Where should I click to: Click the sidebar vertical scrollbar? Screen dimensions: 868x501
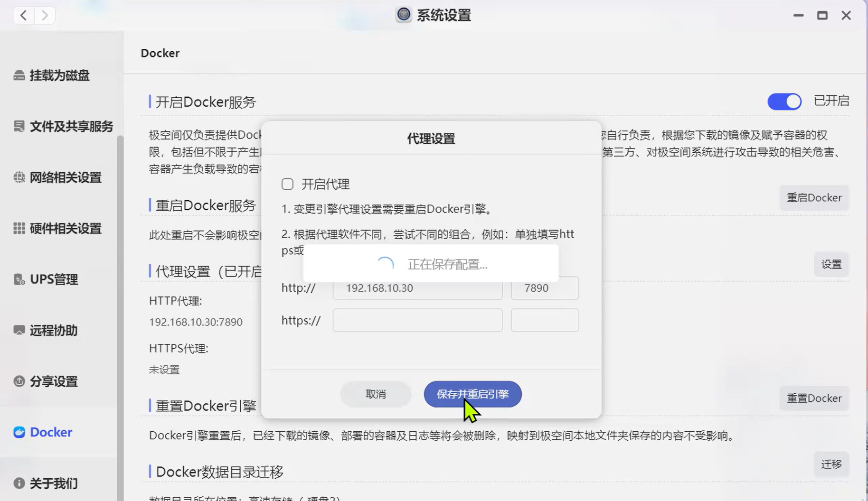tap(120, 318)
